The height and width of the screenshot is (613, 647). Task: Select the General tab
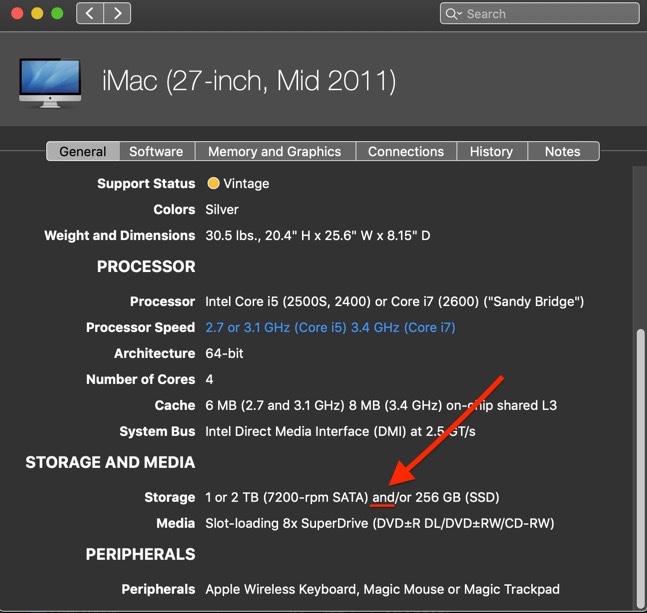coord(83,151)
